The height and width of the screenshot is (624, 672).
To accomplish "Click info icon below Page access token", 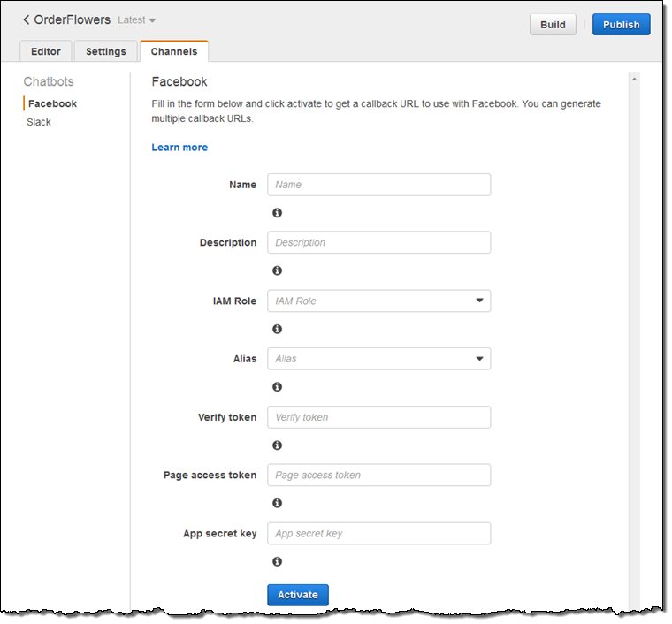I will (x=277, y=503).
